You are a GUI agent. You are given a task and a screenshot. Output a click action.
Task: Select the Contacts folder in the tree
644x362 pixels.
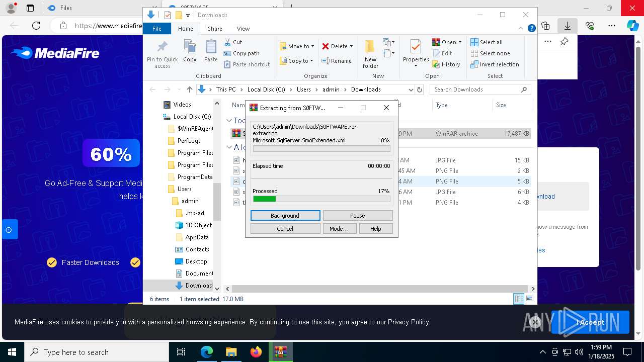[x=192, y=249]
